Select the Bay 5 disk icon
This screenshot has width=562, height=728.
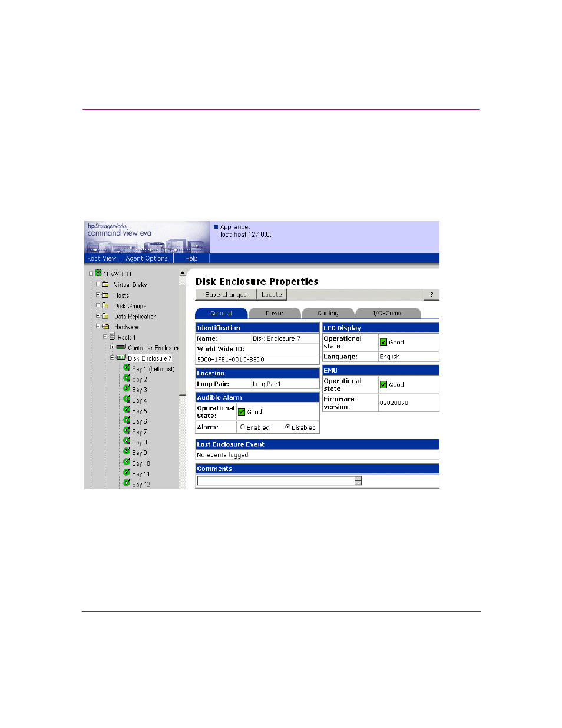tap(127, 410)
